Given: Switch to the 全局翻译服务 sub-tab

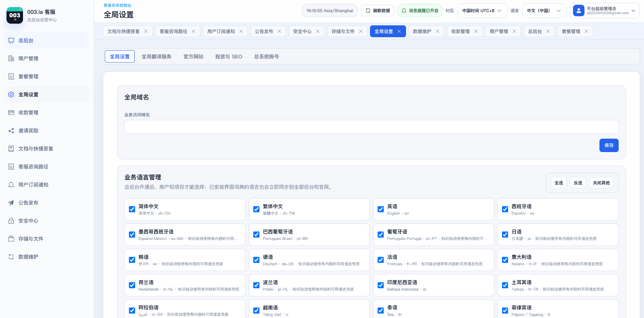Looking at the screenshot, I should tap(157, 56).
